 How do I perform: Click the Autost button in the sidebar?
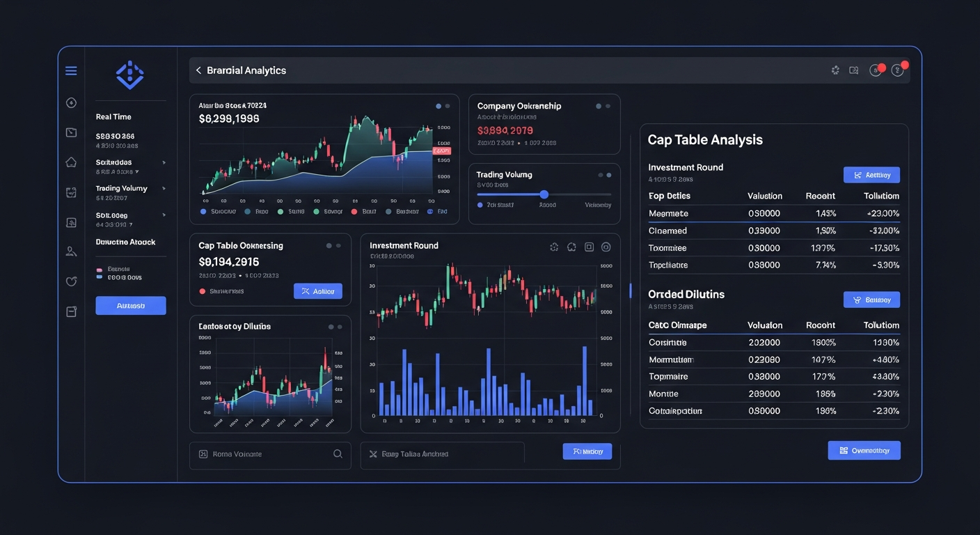coord(131,305)
